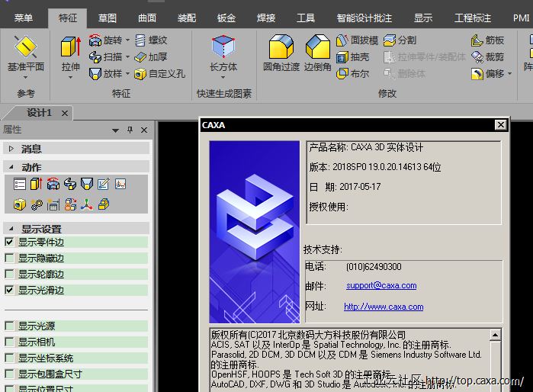Select the 分割 split tool
Image resolution: width=533 pixels, height=392 pixels.
(400, 40)
